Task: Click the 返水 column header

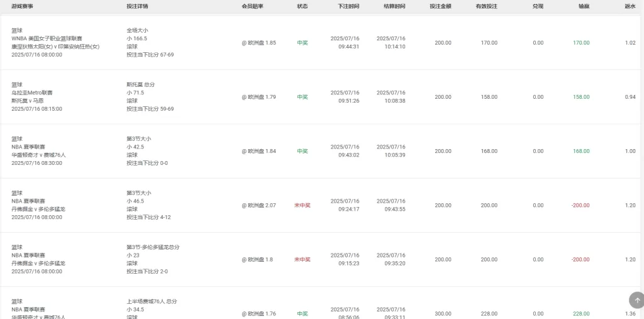Action: [630, 6]
